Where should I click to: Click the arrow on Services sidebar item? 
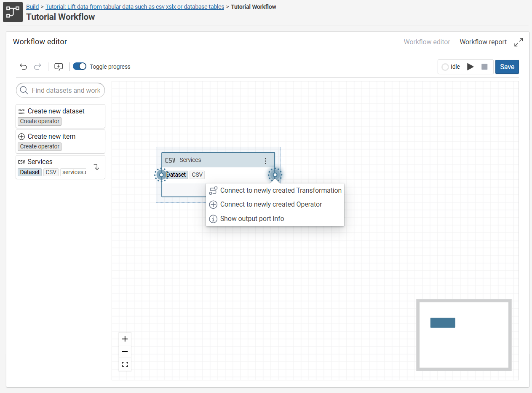(x=96, y=167)
